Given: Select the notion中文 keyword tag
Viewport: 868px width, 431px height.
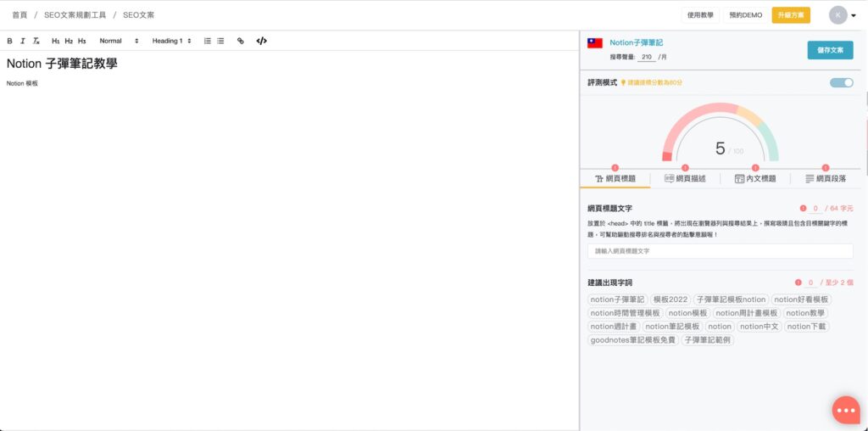Looking at the screenshot, I should click(x=759, y=327).
